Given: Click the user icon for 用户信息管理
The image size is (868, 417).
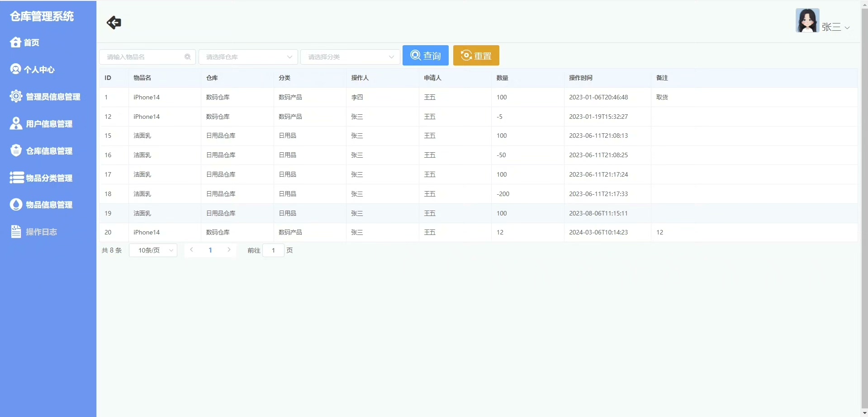Looking at the screenshot, I should tap(16, 123).
